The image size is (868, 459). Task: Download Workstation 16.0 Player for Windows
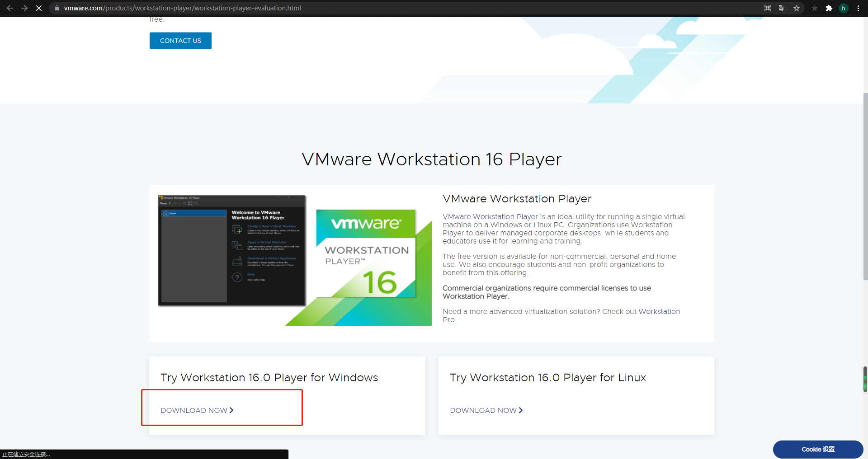pyautogui.click(x=196, y=410)
